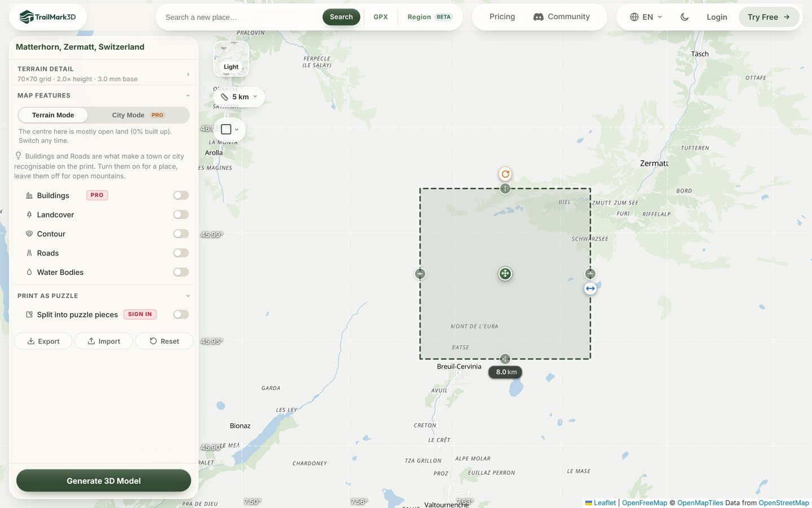
Task: Open the Region beta tab
Action: click(x=430, y=17)
